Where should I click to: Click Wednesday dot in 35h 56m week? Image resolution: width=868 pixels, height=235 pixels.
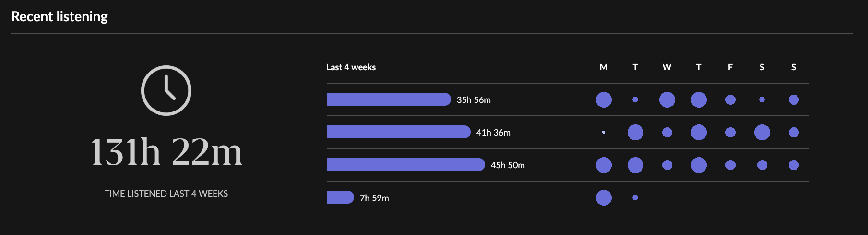(667, 99)
